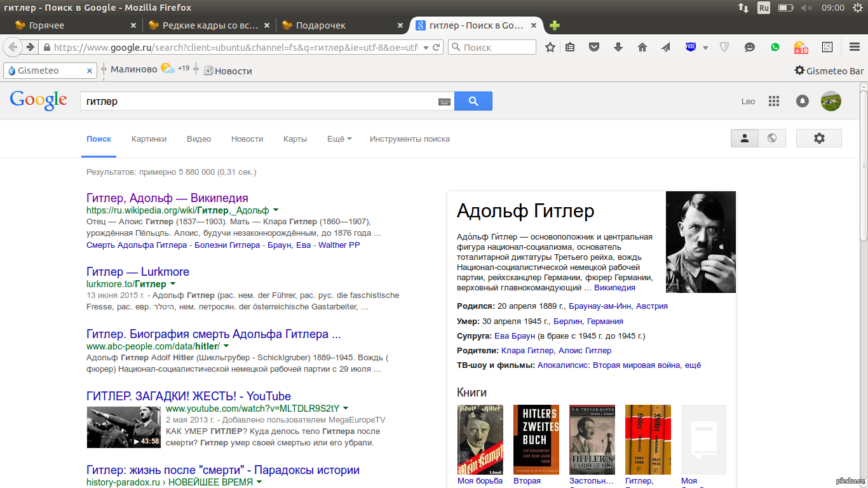Click the Google notifications bell icon
Image resolution: width=868 pixels, height=488 pixels.
click(x=803, y=101)
